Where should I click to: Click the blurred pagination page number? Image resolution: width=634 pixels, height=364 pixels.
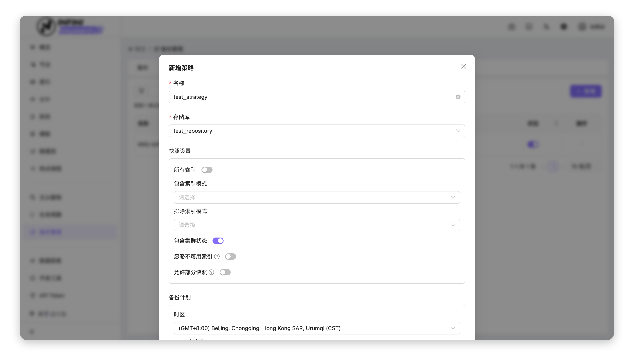click(553, 166)
